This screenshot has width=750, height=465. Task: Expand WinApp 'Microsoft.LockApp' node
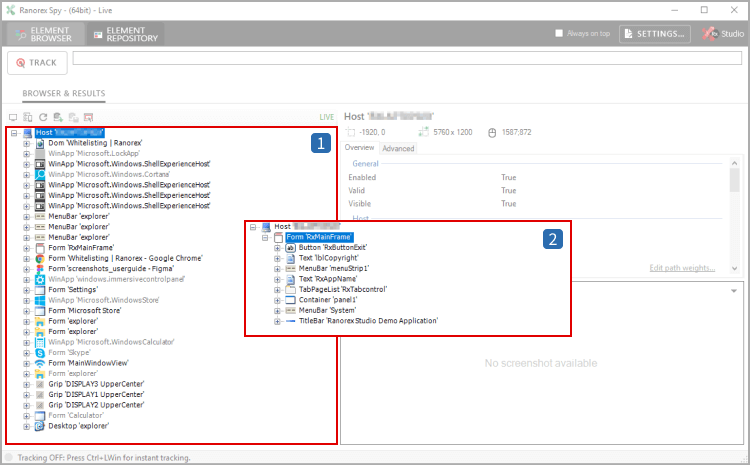click(26, 154)
